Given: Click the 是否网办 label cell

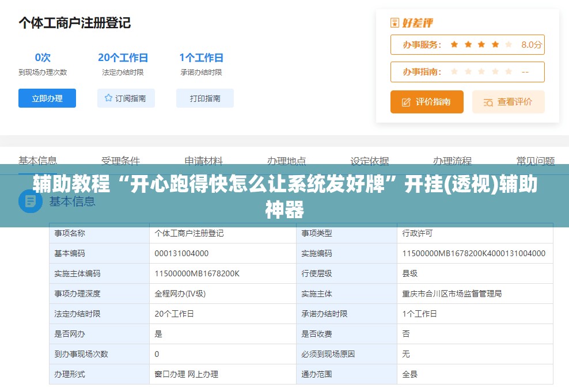Looking at the screenshot, I should [x=99, y=334].
